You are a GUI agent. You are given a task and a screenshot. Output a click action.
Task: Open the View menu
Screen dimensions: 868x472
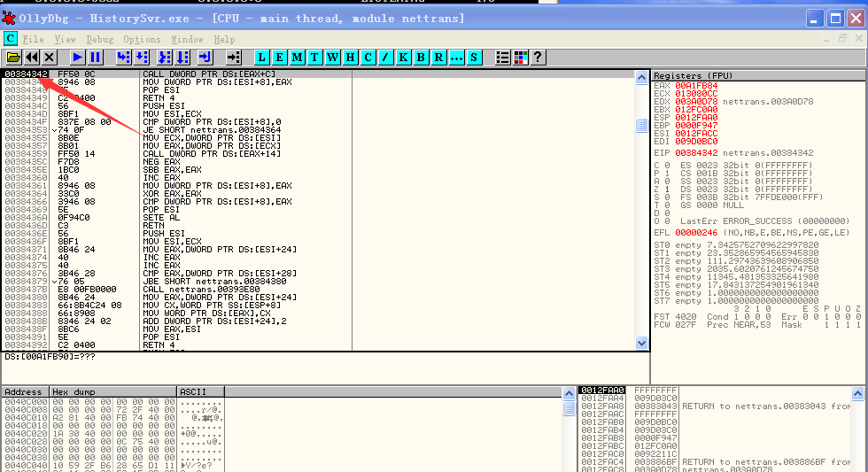coord(66,39)
